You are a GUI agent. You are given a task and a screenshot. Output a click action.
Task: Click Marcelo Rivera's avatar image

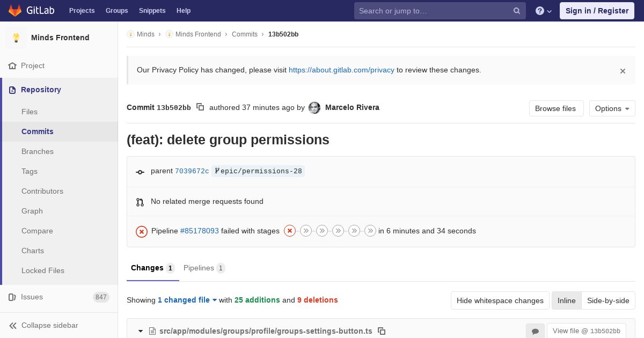pos(314,108)
